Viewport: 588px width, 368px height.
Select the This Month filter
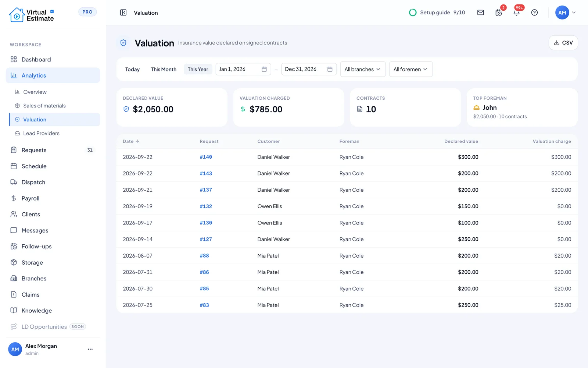coord(164,69)
